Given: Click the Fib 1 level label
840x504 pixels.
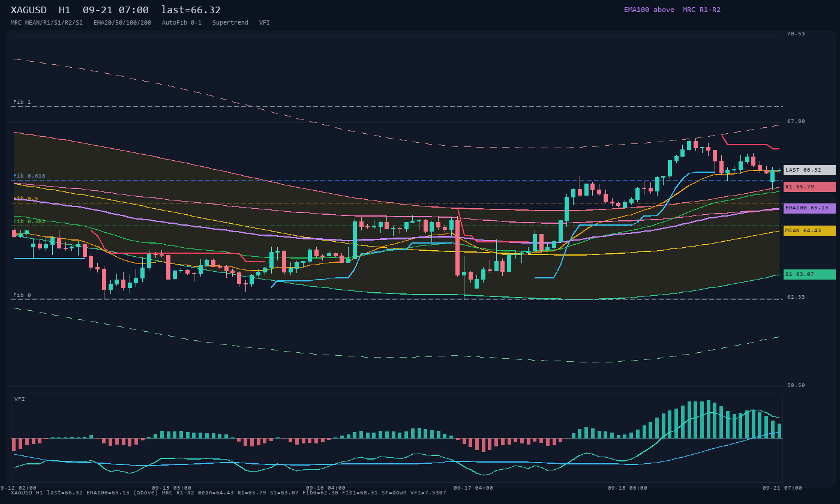Looking at the screenshot, I should (x=22, y=102).
